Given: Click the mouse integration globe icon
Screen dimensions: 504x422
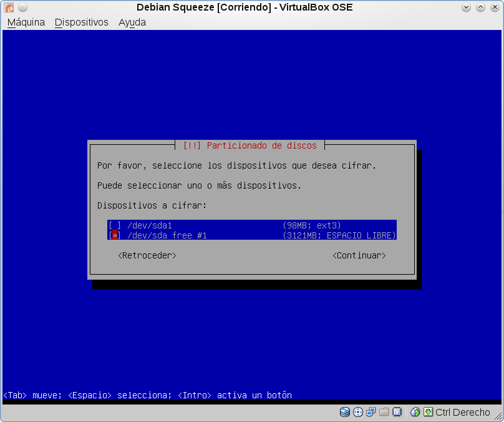Looking at the screenshot, I should pos(415,412).
